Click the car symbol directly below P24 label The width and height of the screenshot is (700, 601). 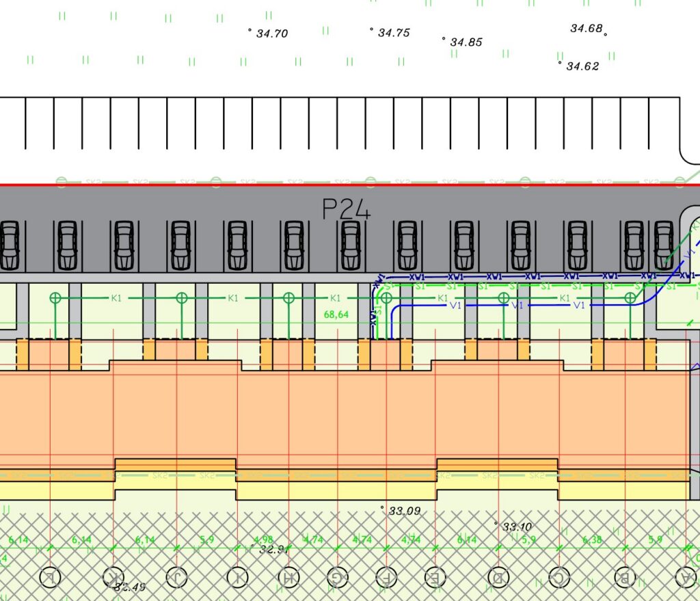tap(350, 245)
